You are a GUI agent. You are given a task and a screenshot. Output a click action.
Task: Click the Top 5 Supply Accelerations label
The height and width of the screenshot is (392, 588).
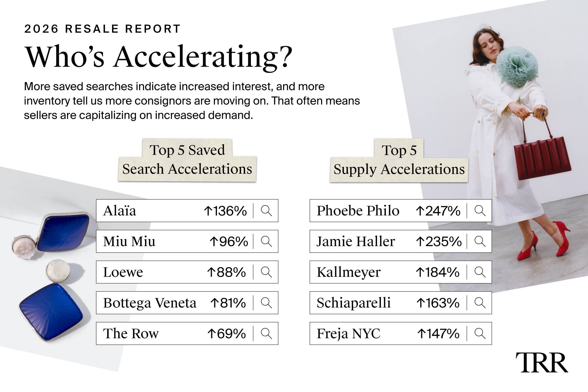[x=399, y=160]
